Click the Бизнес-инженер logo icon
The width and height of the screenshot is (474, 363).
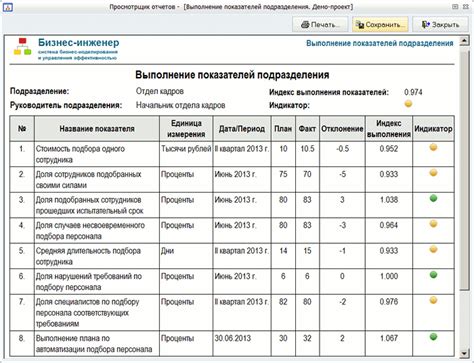click(22, 47)
